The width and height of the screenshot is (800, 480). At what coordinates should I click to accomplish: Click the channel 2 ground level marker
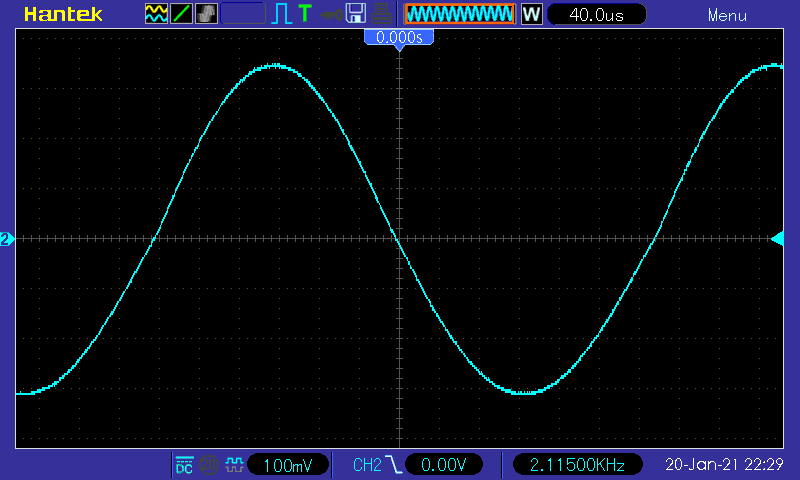[x=7, y=239]
